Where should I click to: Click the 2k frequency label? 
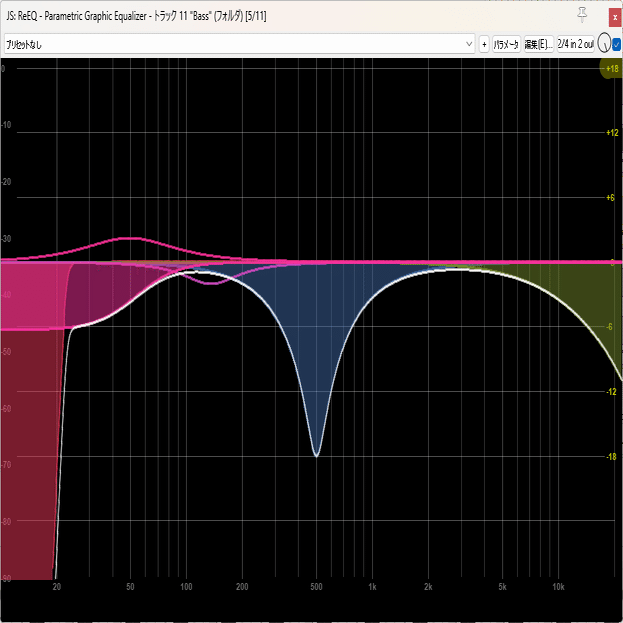coord(428,587)
